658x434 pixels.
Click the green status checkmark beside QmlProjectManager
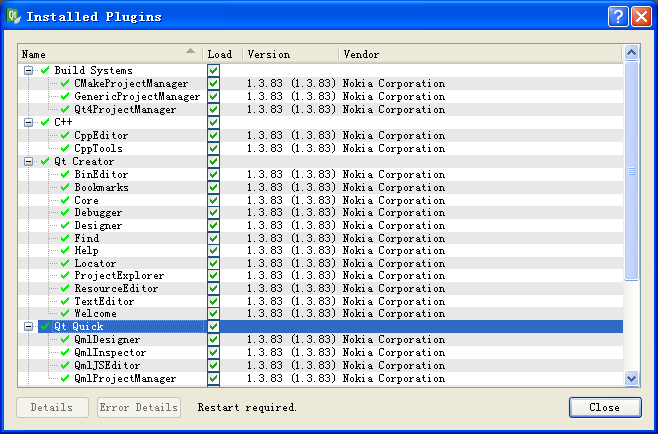(65, 378)
